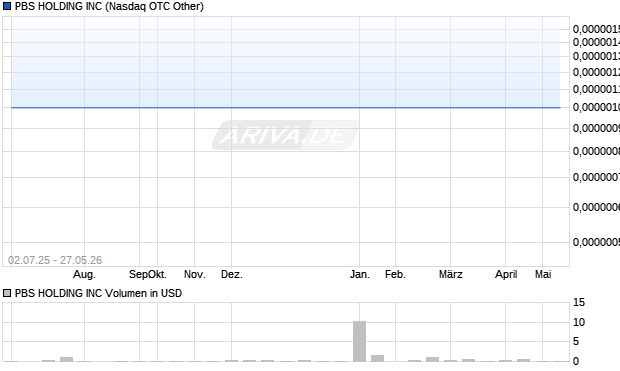Click the second January volume bar

click(x=378, y=358)
